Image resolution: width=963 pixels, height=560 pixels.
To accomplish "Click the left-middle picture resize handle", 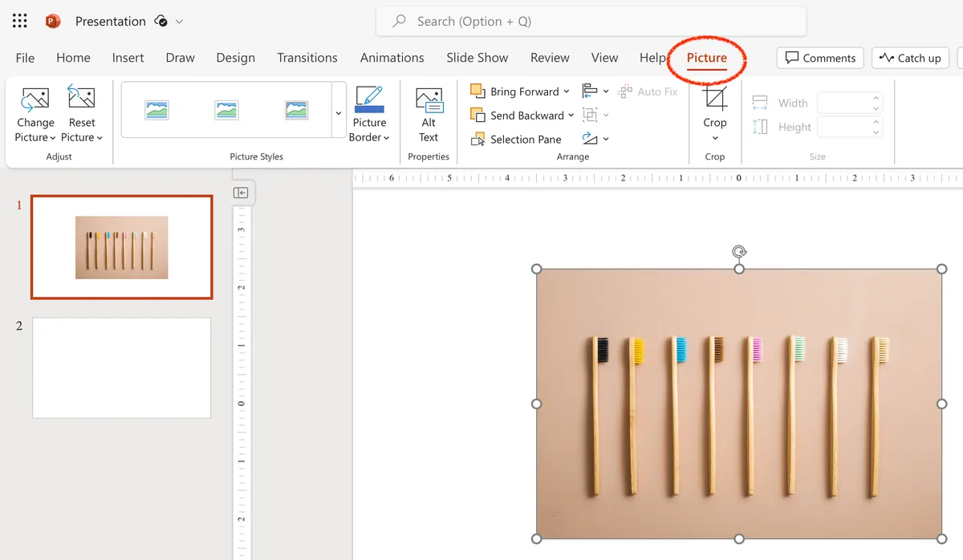I will 537,404.
